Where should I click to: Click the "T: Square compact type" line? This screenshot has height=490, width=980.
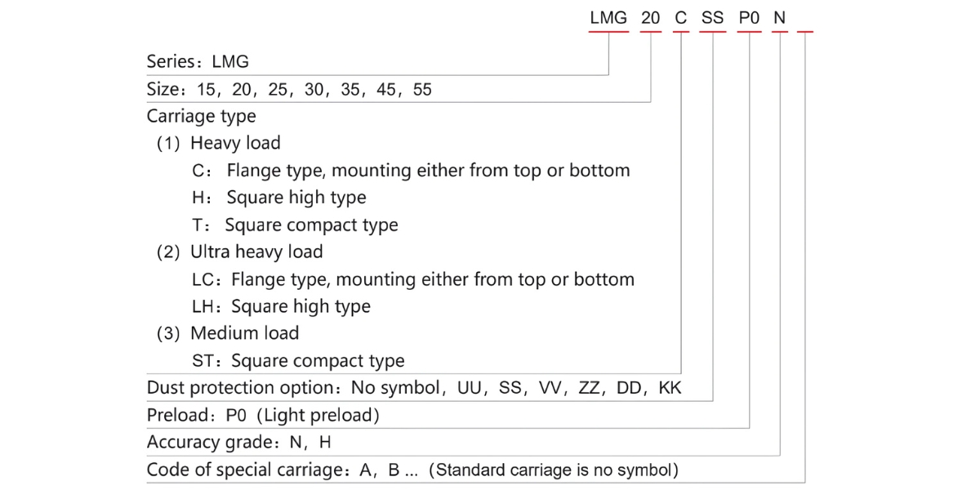[x=295, y=225]
